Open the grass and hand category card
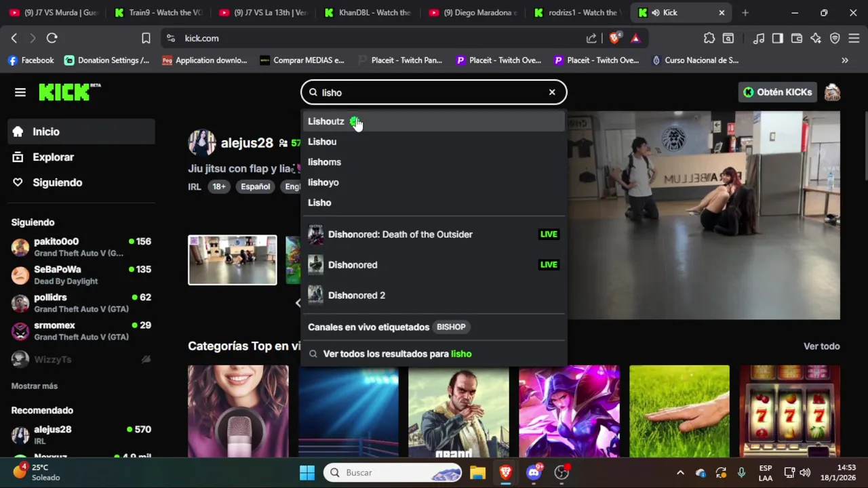This screenshot has width=868, height=488. [679, 411]
